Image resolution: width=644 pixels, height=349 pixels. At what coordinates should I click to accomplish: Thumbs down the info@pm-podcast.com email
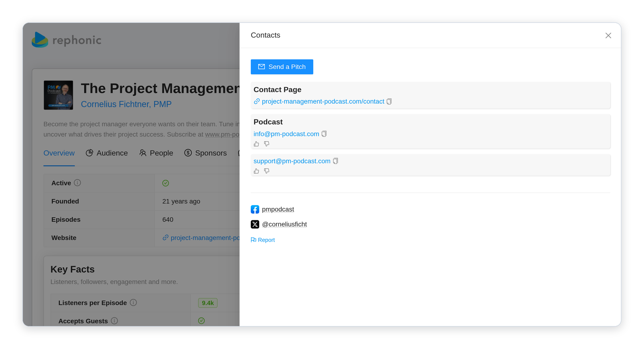(x=267, y=144)
